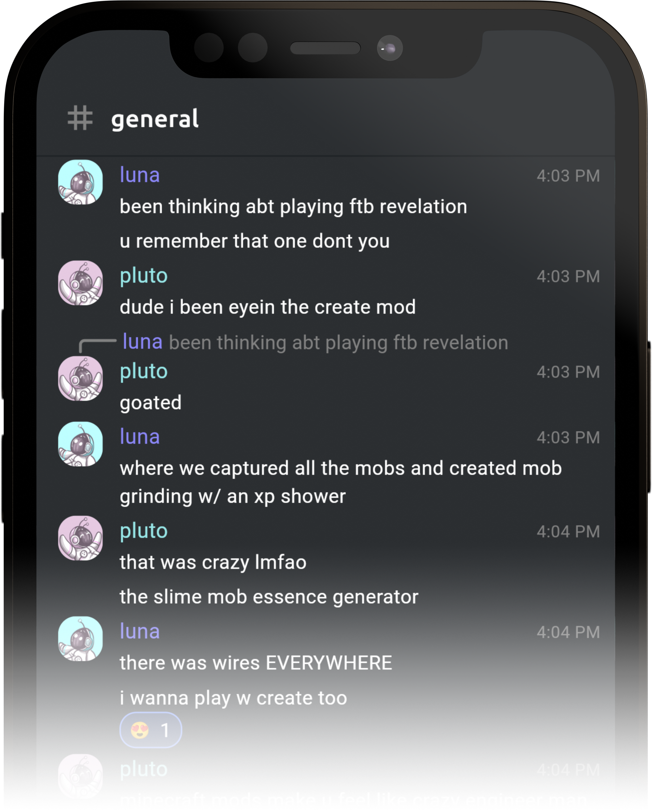Click luna's avatar on the topmost message

[x=80, y=182]
